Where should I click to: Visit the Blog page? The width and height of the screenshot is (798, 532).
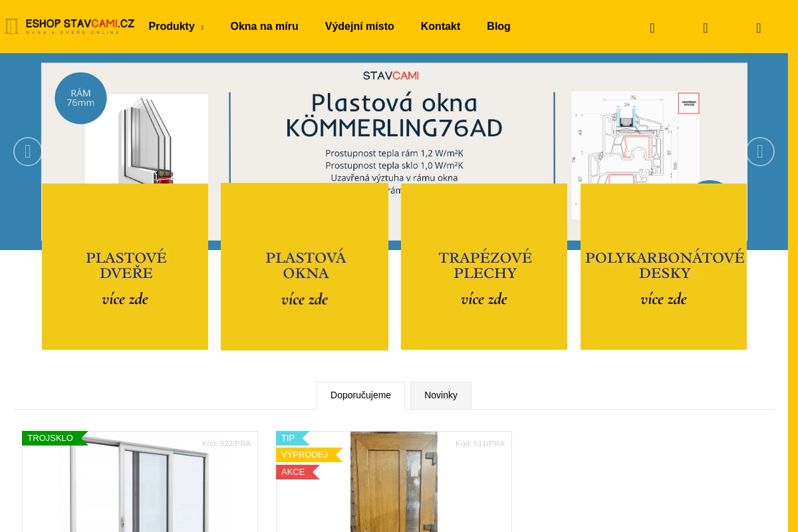point(499,26)
